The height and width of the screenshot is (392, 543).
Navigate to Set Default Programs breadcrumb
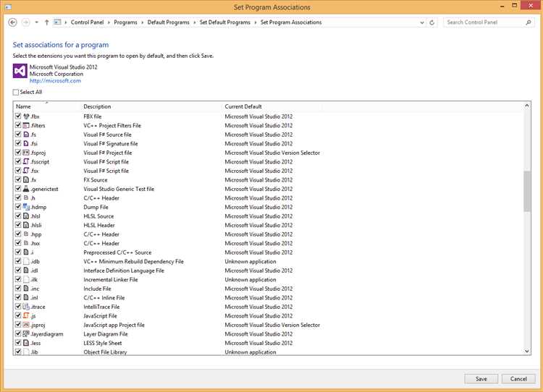pyautogui.click(x=225, y=22)
